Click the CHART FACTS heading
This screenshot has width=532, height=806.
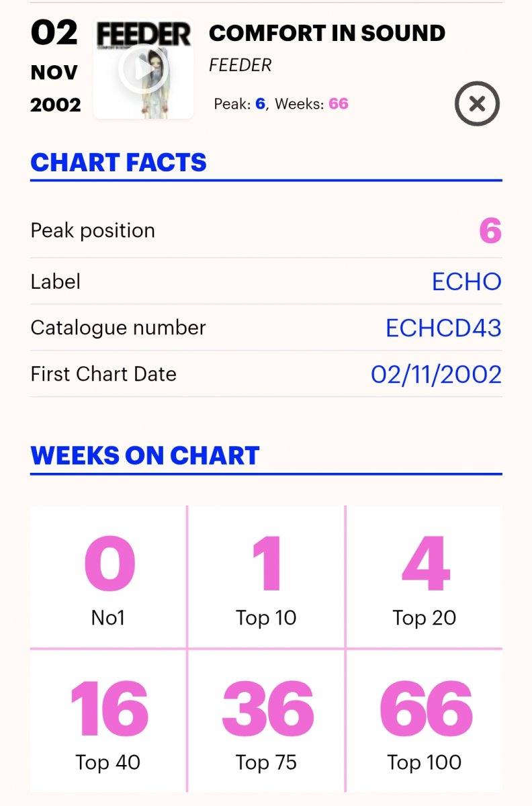tap(118, 163)
